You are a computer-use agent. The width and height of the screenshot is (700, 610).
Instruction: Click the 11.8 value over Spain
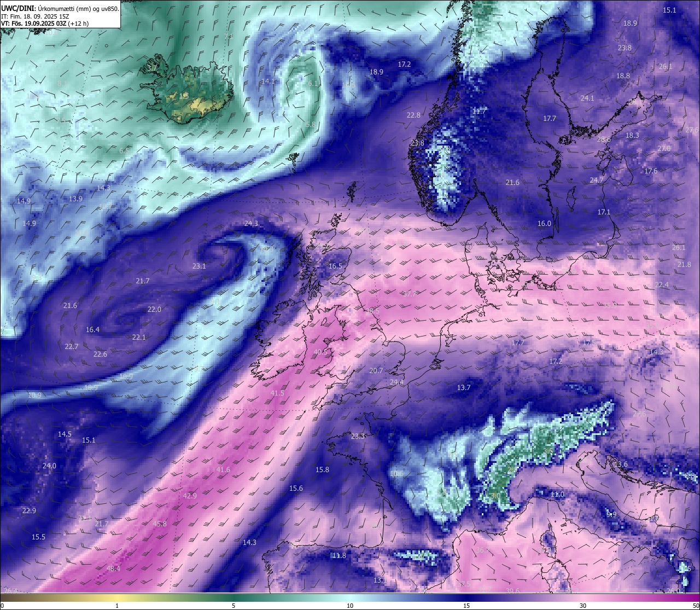[339, 555]
